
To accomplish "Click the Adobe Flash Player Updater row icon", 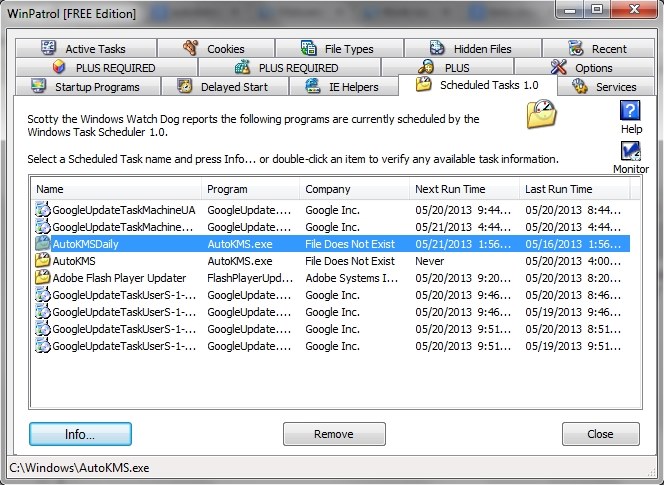I will point(42,277).
